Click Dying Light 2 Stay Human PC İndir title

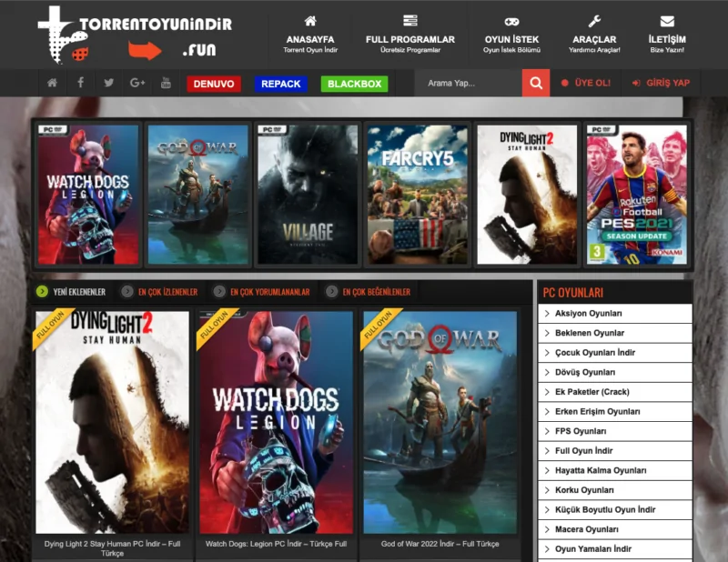pyautogui.click(x=112, y=548)
